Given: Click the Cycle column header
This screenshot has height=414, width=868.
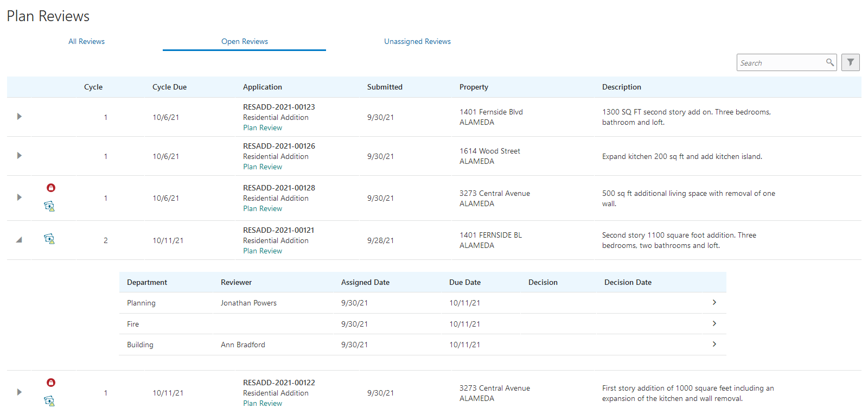Looking at the screenshot, I should coord(93,87).
